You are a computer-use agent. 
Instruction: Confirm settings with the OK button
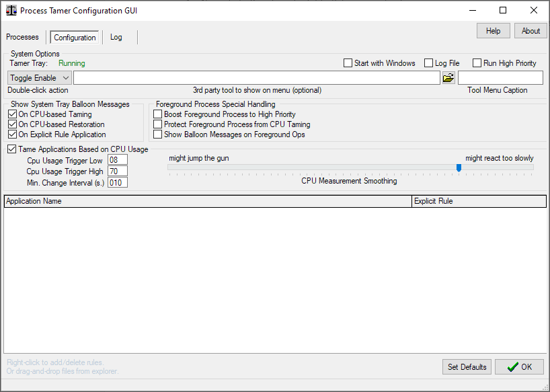pyautogui.click(x=520, y=366)
